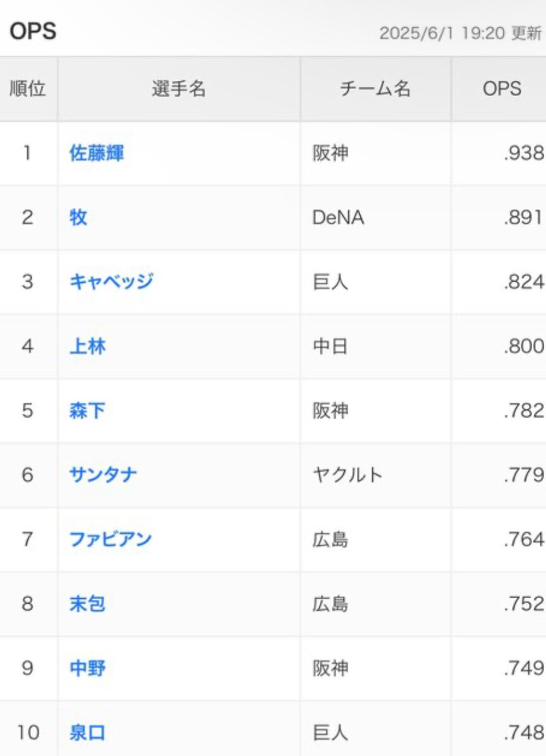Viewport: 546px width, 756px height.
Task: Open player link 中野
Action: 87,668
